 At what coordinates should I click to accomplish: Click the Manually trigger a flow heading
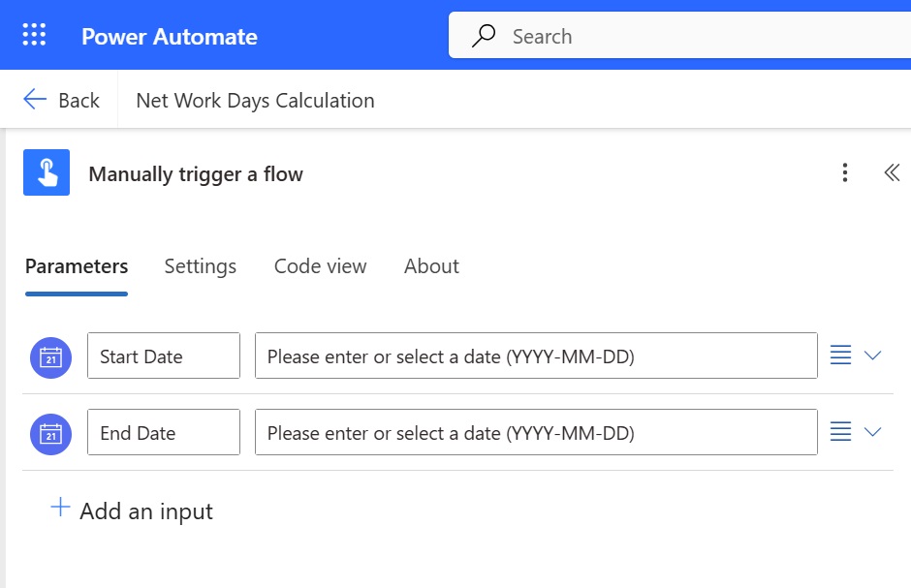point(196,173)
